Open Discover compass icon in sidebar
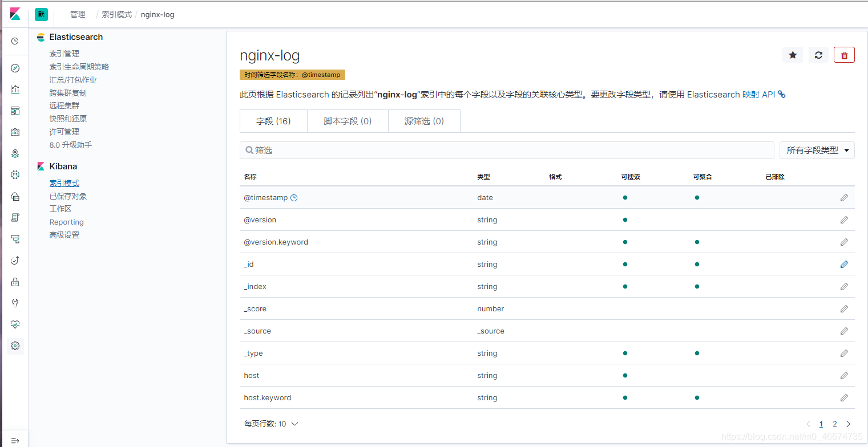The width and height of the screenshot is (868, 447). 15,68
